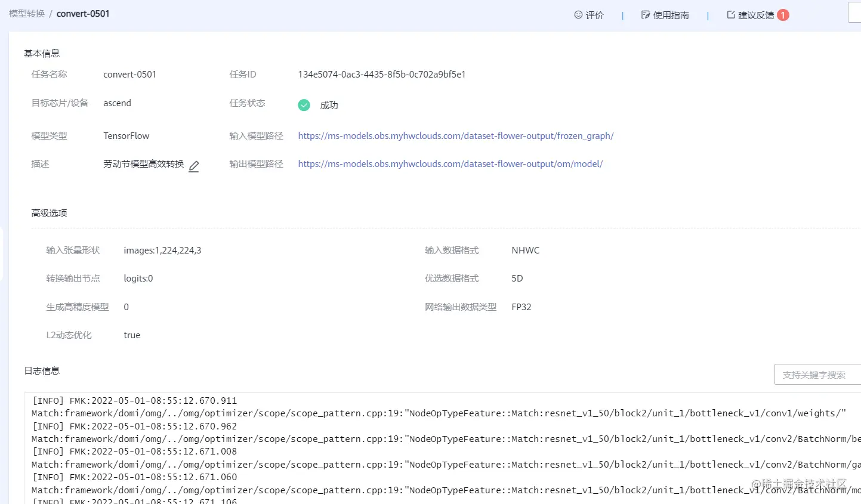The height and width of the screenshot is (504, 861).
Task: Click the 模型类型 label
Action: (x=49, y=136)
